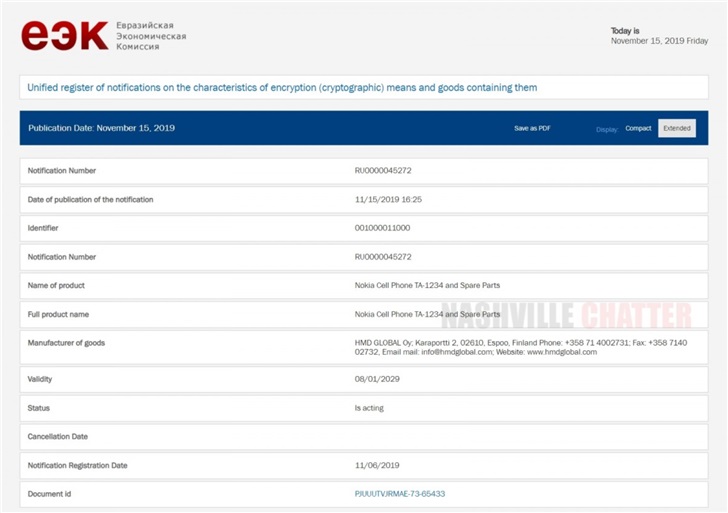Click the Notification Registration Date value 11/06/2019
This screenshot has height=513, width=728.
click(x=377, y=465)
